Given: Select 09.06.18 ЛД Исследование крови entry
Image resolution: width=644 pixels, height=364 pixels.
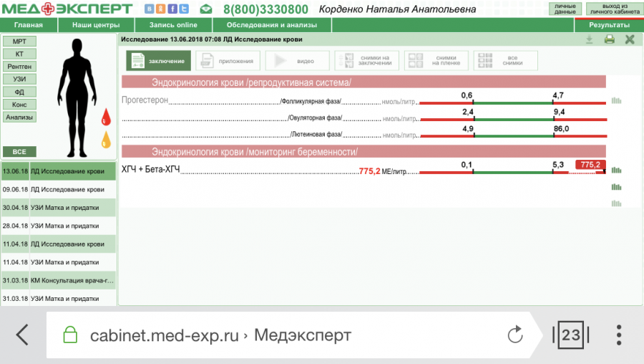Looking at the screenshot, I should [x=59, y=190].
